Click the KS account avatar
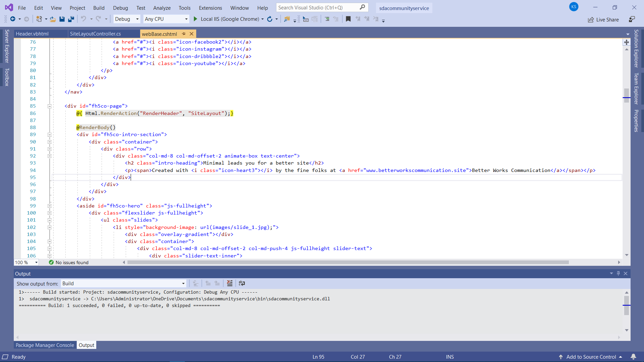 [x=574, y=7]
